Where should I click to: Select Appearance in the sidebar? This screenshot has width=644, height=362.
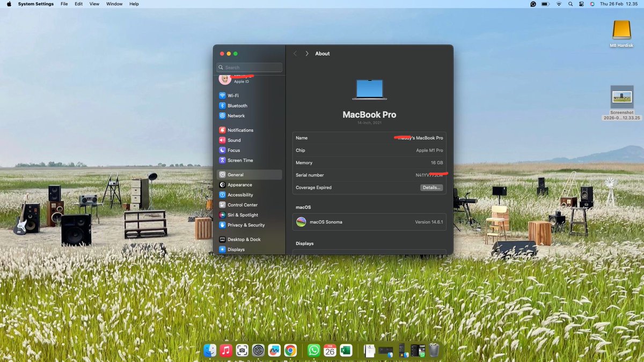tap(249, 185)
